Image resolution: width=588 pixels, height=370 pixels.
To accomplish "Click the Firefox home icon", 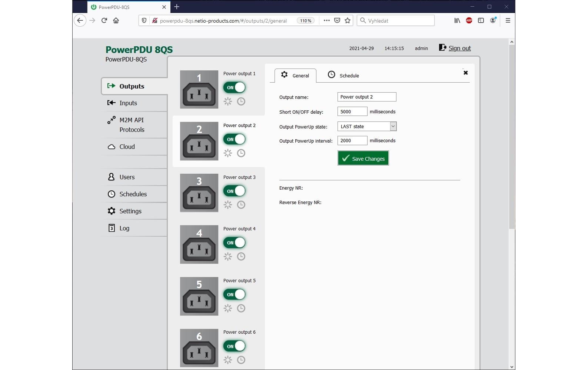I will 116,20.
